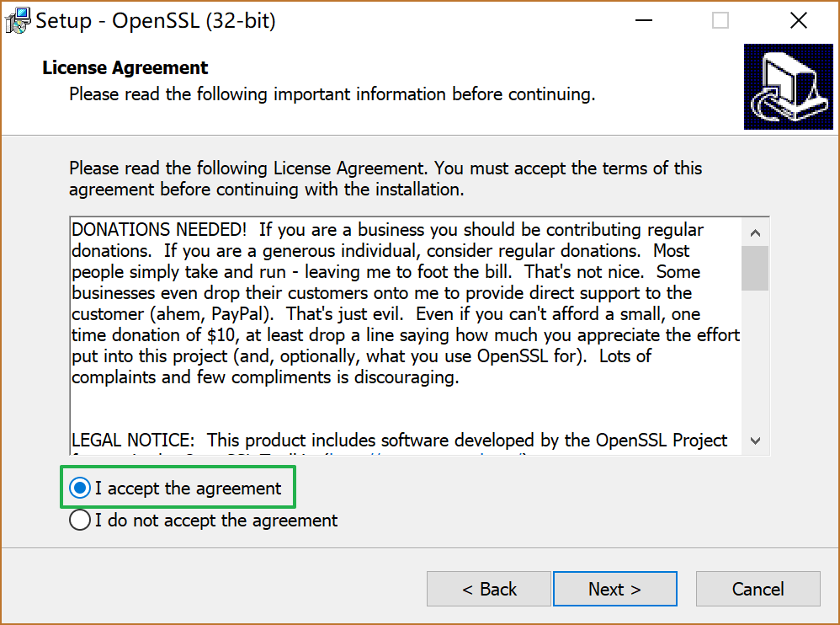The image size is (840, 625).
Task: Choose "I do not accept the agreement"
Action: pyautogui.click(x=80, y=521)
